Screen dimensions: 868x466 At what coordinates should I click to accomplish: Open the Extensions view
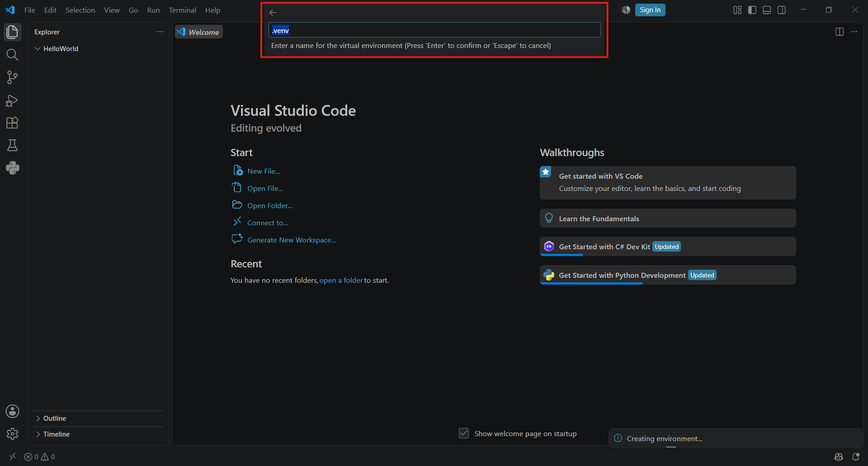coord(13,123)
